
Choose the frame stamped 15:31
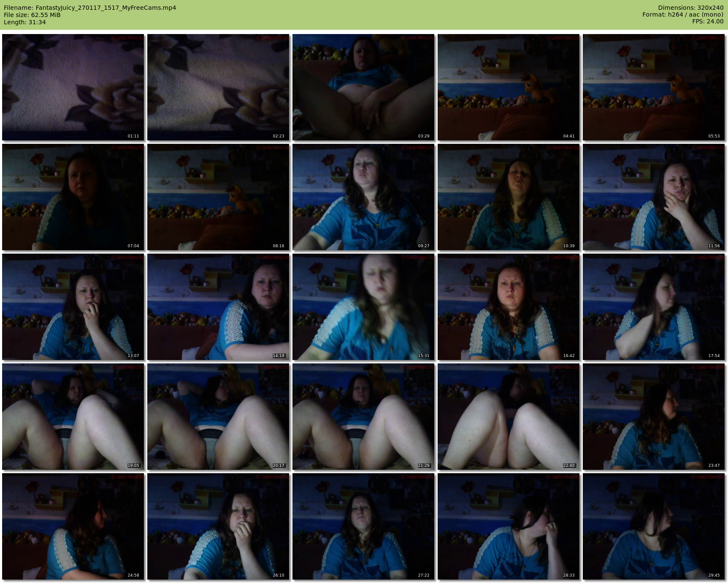point(364,307)
